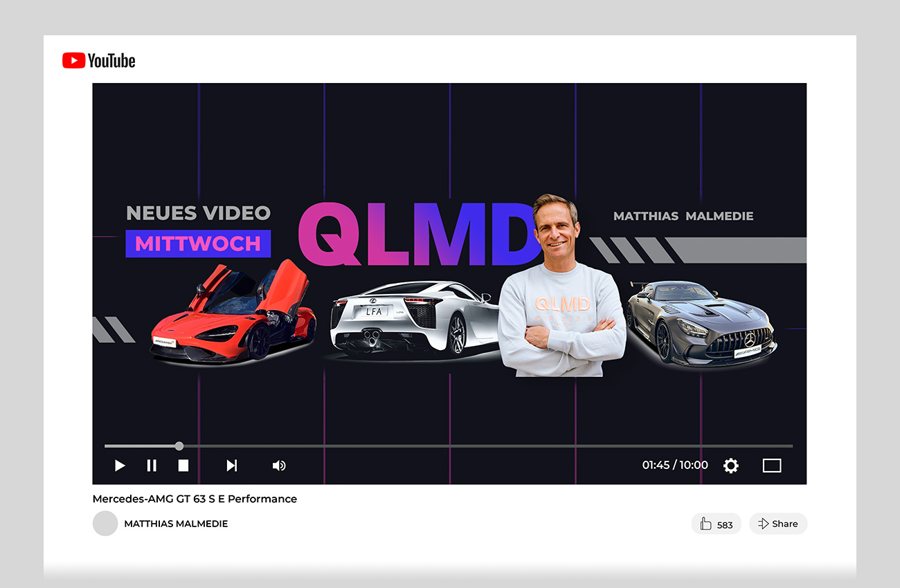Open MATTHIAS MALMEDIE channel name link
Screen dimensions: 900x588
pyautogui.click(x=176, y=524)
